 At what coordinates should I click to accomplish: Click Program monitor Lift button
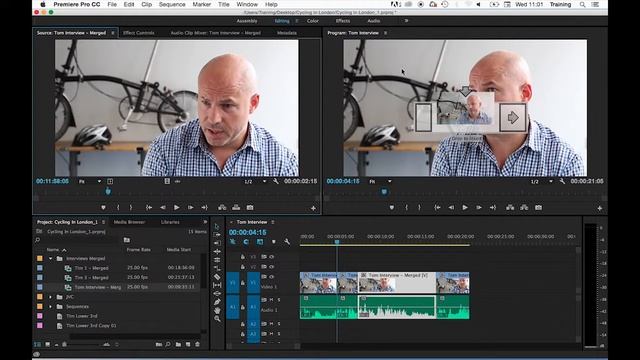510,207
